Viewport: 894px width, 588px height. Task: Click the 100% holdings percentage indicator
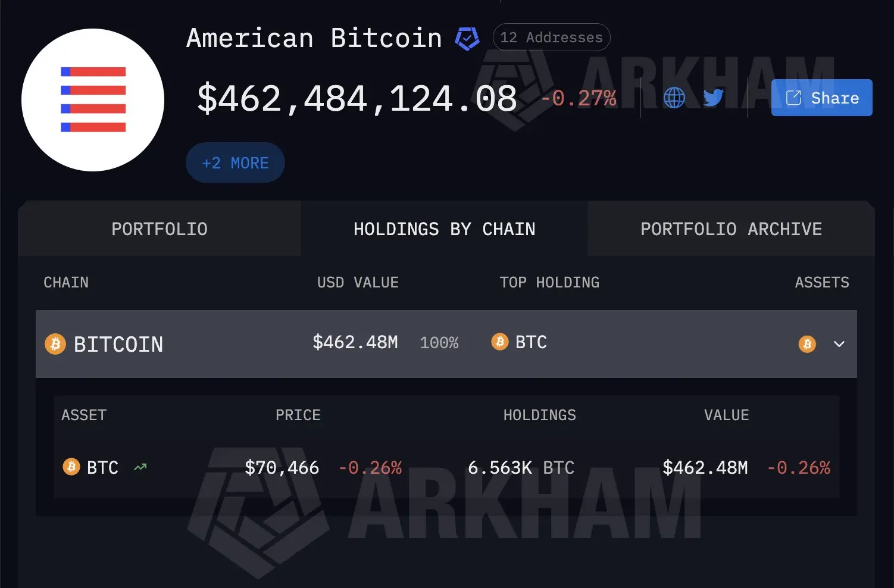[439, 342]
